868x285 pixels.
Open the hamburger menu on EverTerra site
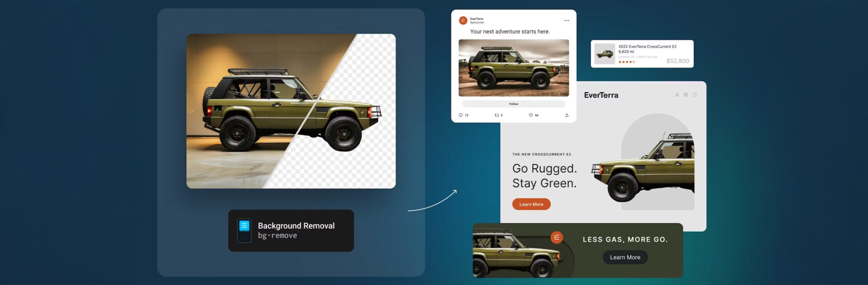tap(695, 95)
